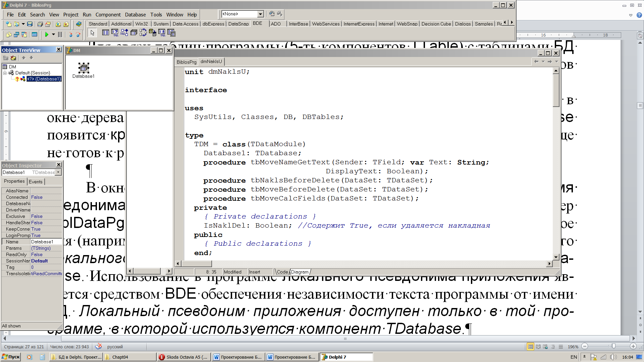This screenshot has width=644, height=362.
Task: Click the Trace Into icon
Action: coord(70,35)
